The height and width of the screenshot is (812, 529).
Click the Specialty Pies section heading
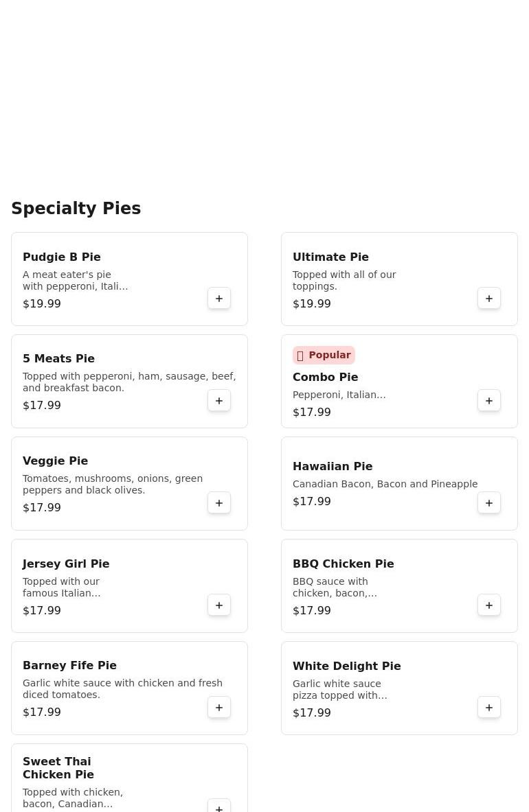tap(76, 209)
